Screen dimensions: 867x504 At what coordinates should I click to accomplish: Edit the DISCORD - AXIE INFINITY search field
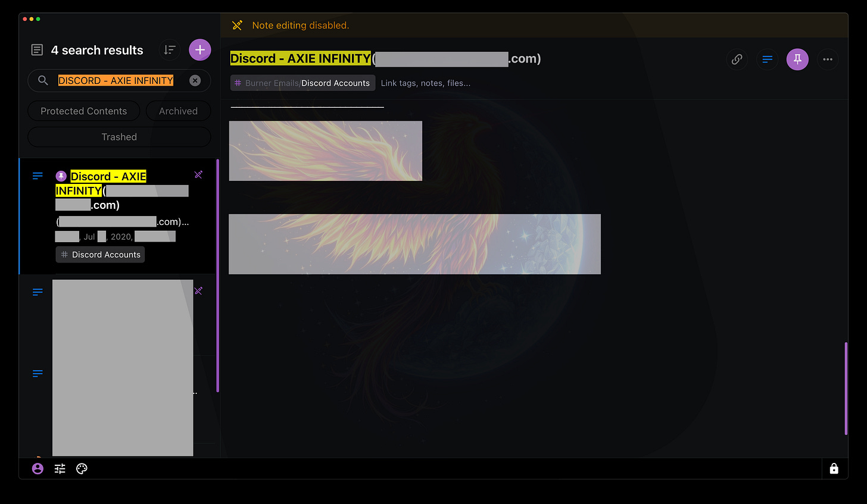click(x=119, y=80)
